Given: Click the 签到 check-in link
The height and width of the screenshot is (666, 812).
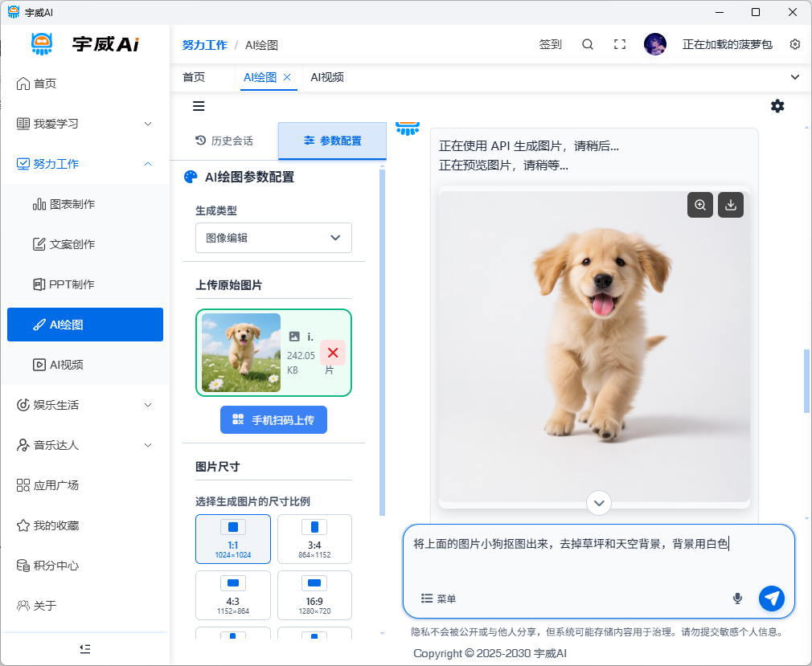Looking at the screenshot, I should point(551,45).
